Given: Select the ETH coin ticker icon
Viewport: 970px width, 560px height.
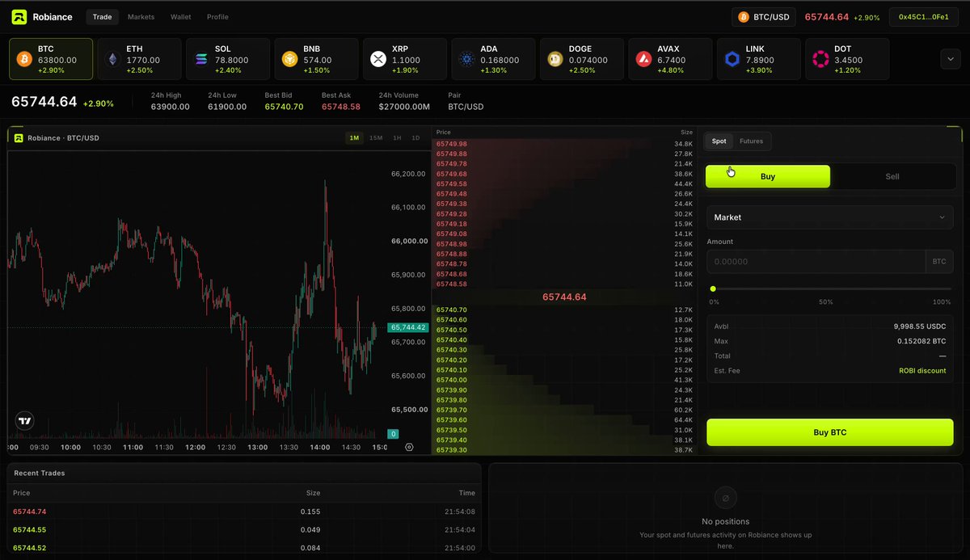Looking at the screenshot, I should point(112,59).
